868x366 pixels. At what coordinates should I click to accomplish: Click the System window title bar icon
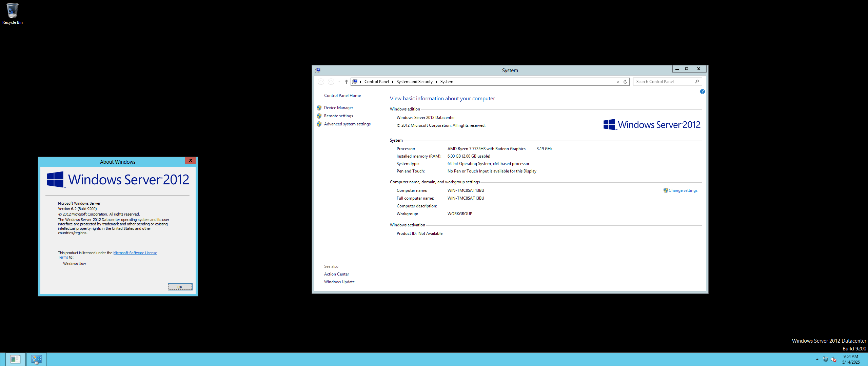coord(318,70)
